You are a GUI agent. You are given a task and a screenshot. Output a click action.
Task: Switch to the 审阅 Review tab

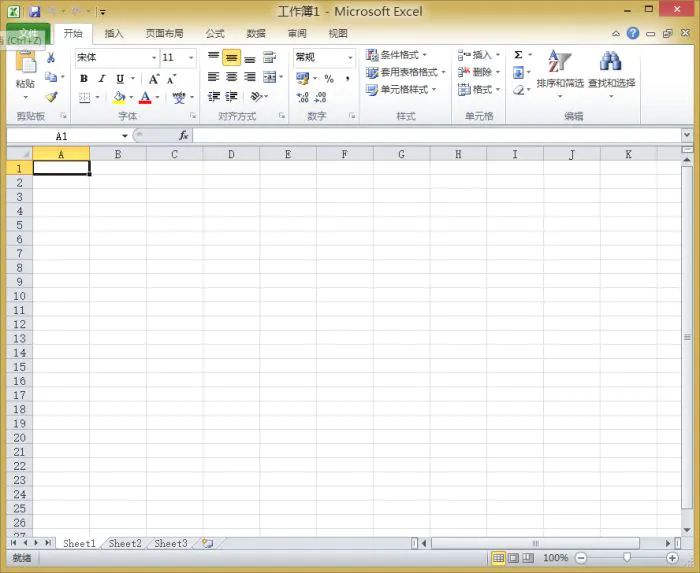click(x=297, y=33)
